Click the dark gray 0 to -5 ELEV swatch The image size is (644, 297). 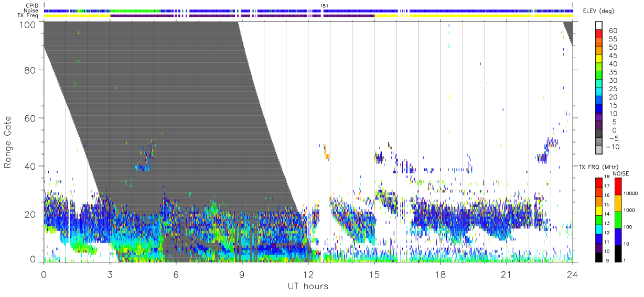coord(598,134)
